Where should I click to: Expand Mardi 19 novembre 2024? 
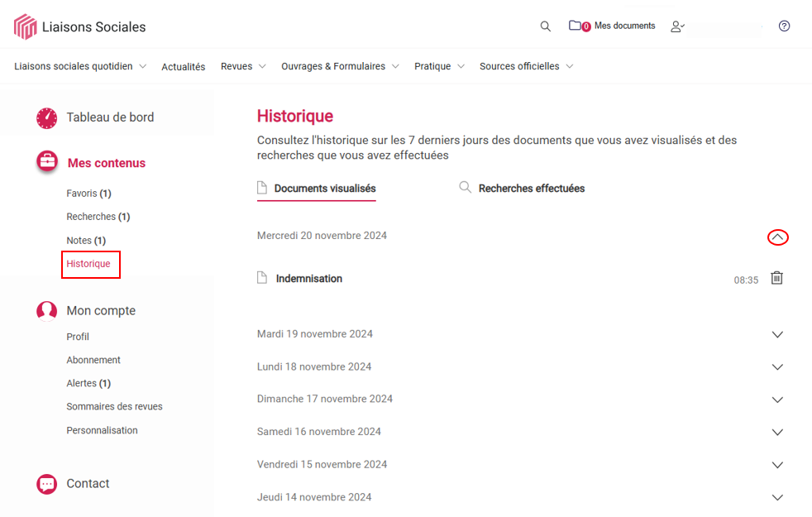tap(777, 335)
